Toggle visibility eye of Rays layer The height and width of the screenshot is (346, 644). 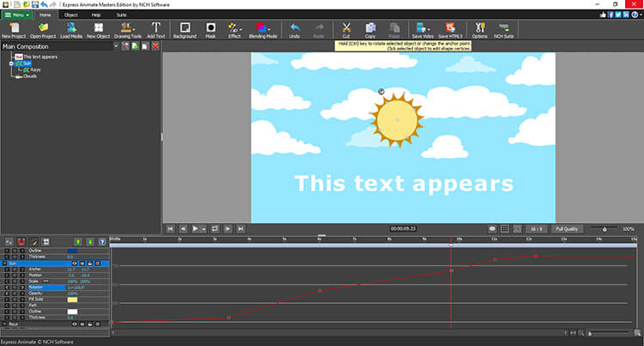[x=75, y=324]
